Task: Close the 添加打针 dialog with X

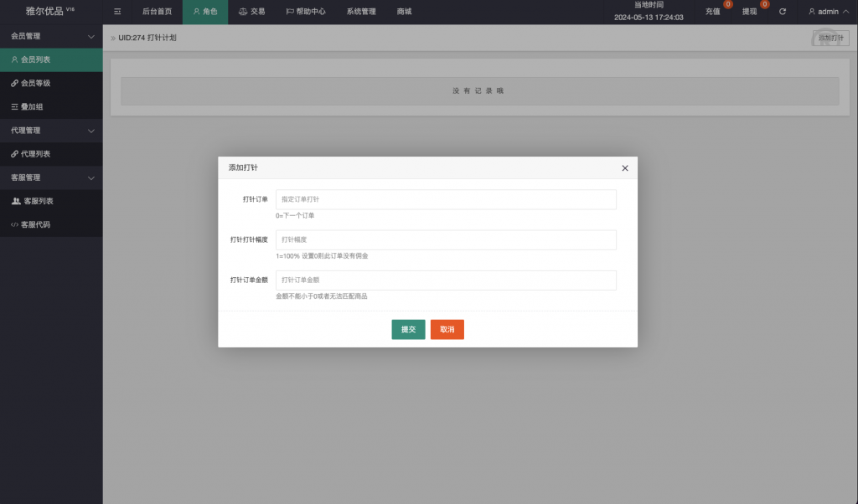Action: (624, 168)
